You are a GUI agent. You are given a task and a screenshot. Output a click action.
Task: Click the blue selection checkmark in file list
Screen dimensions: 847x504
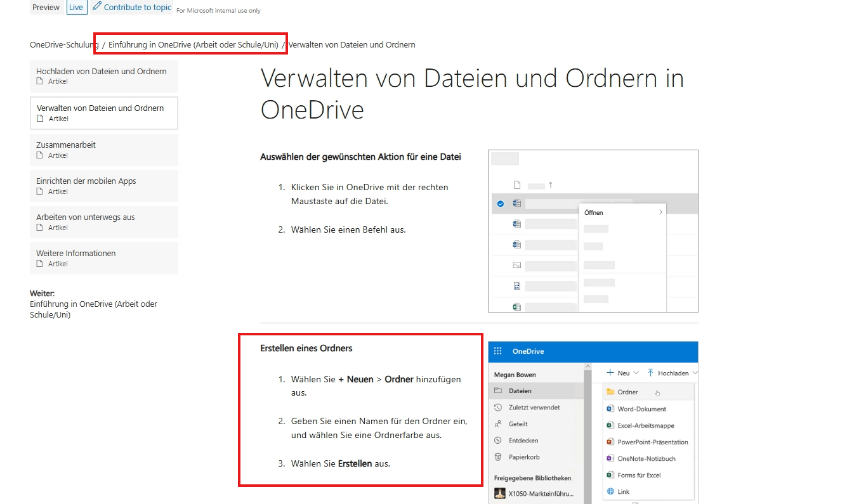pyautogui.click(x=501, y=204)
